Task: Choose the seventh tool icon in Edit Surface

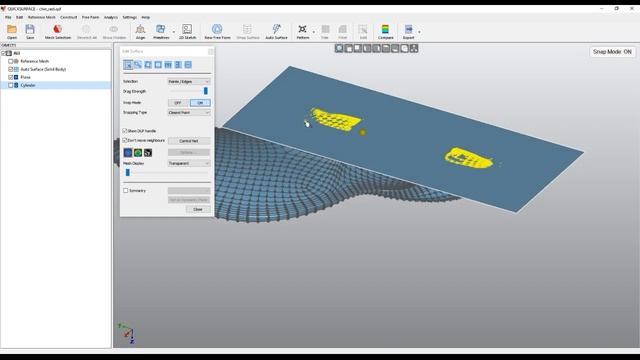Action: click(188, 64)
